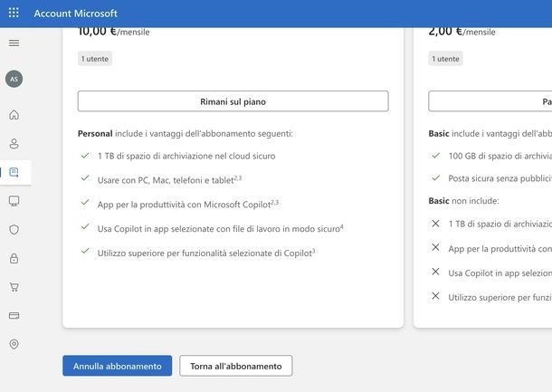Open the address location pin icon
552x392 pixels.
14,344
